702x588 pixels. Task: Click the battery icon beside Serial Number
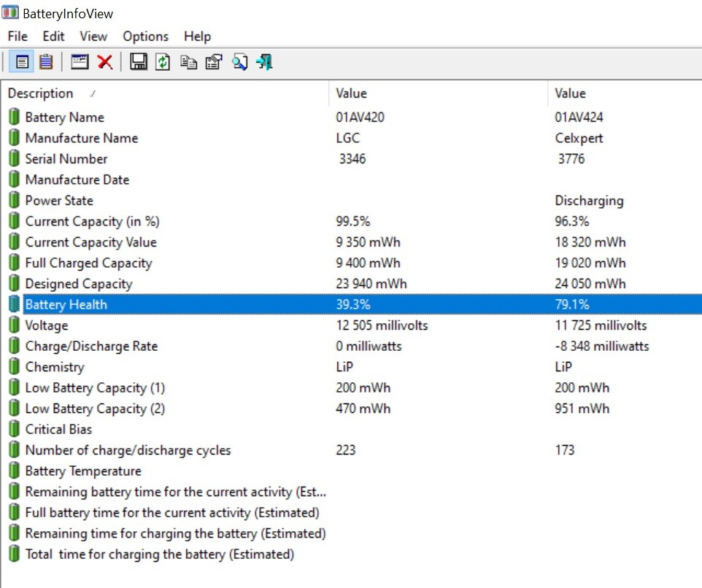(15, 158)
